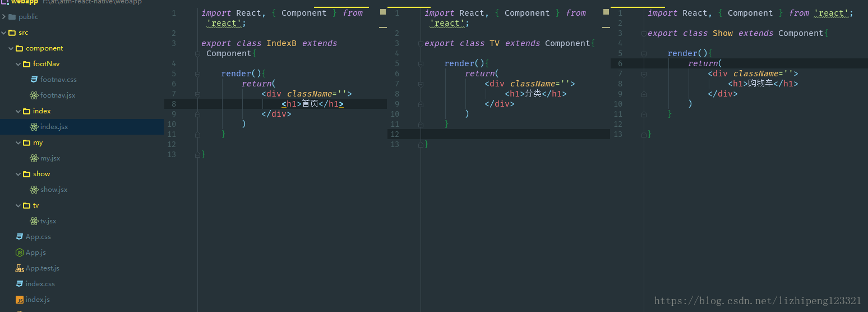Click the yellow warning stripe mark in TV editor
The width and height of the screenshot is (868, 312).
606,27
